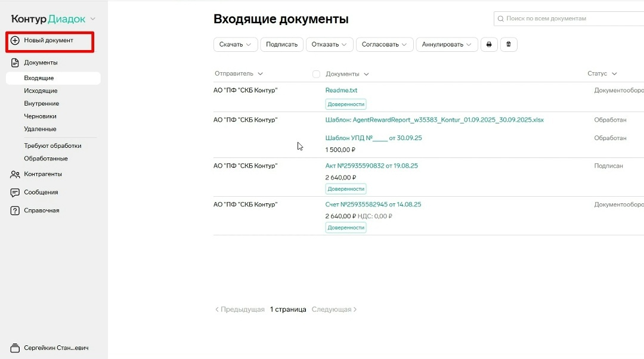The height and width of the screenshot is (359, 644).
Task: Check the checkbox next to Документы column header
Action: [x=316, y=73]
